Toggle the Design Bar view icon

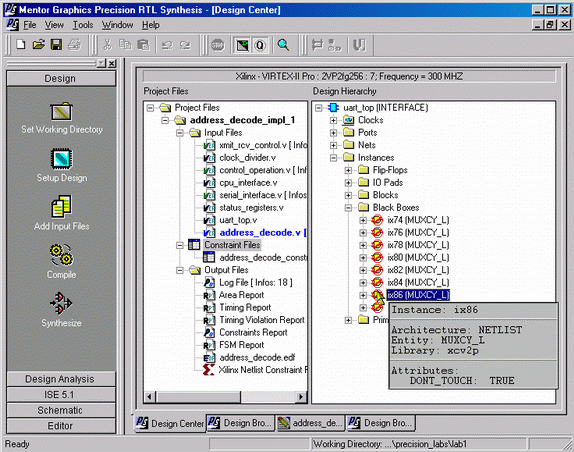point(242,45)
